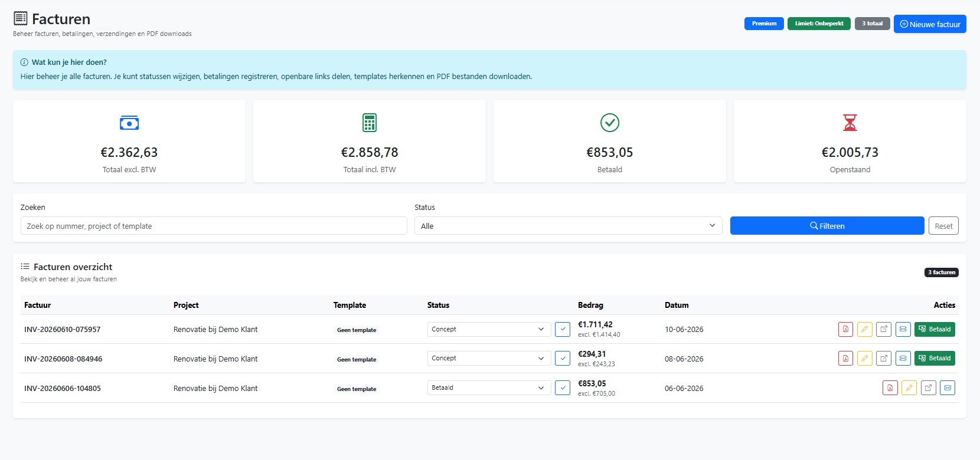Confirm status checkmark for INV-20260608-084946

click(x=563, y=358)
